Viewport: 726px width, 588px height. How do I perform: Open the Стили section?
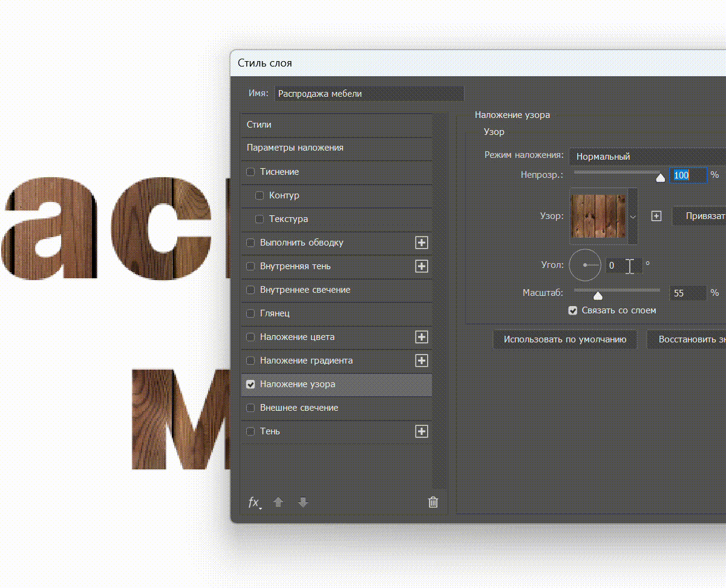[x=337, y=125]
